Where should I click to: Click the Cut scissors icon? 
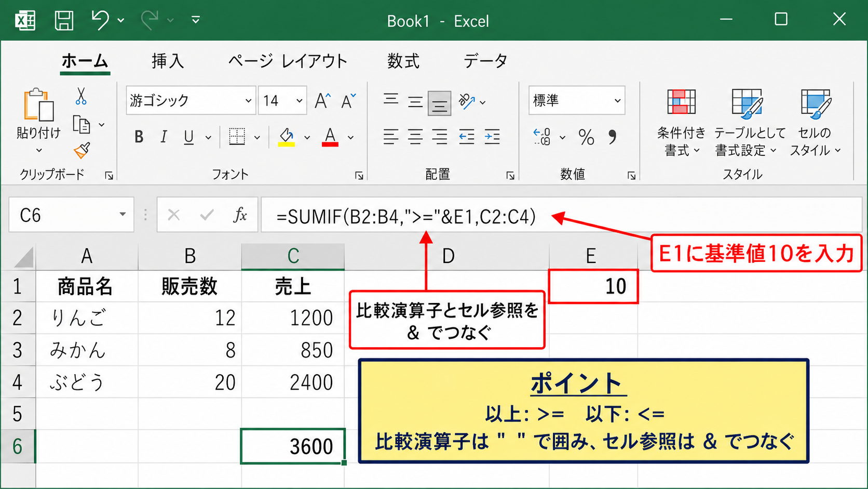81,96
